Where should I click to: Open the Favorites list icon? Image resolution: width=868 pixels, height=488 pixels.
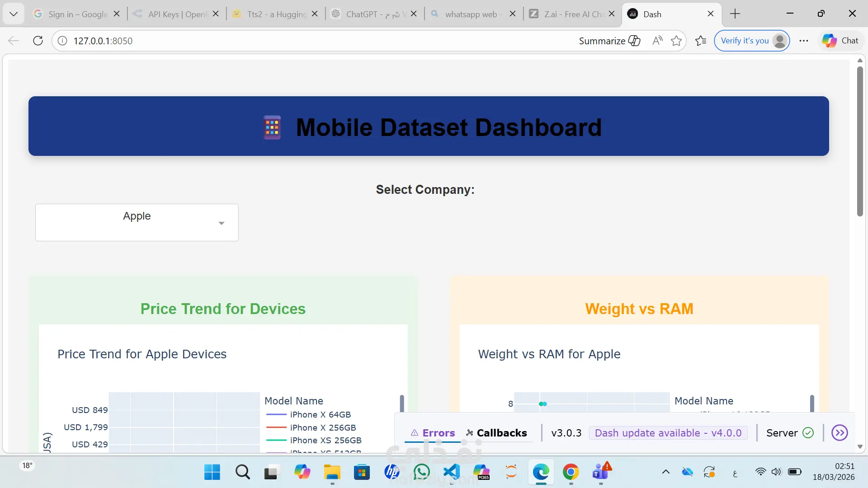701,41
